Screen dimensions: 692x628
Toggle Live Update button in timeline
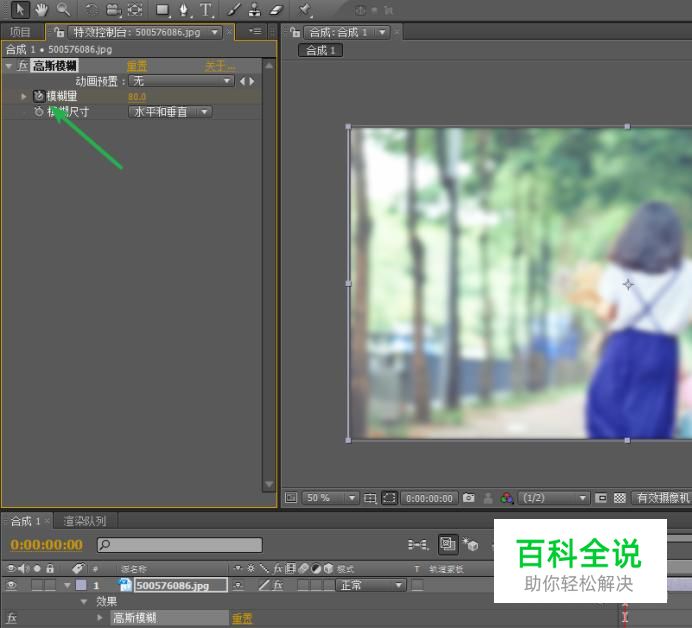point(448,544)
